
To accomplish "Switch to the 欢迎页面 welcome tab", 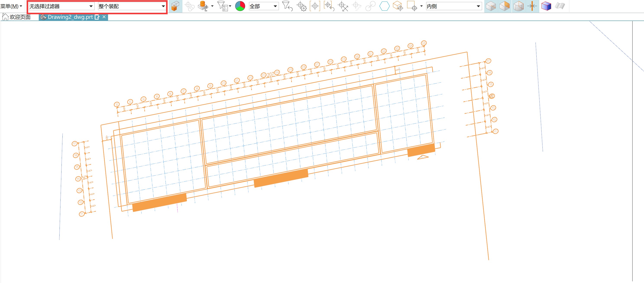I will [x=16, y=17].
